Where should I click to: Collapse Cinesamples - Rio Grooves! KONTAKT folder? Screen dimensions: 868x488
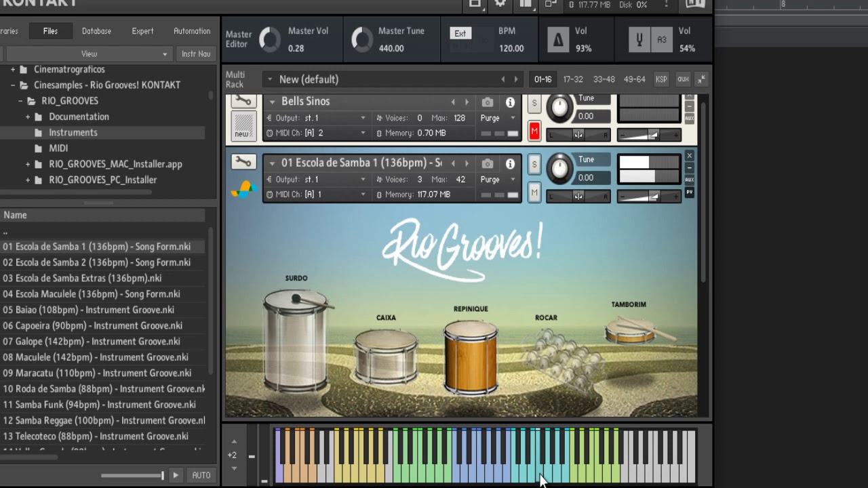click(x=13, y=85)
